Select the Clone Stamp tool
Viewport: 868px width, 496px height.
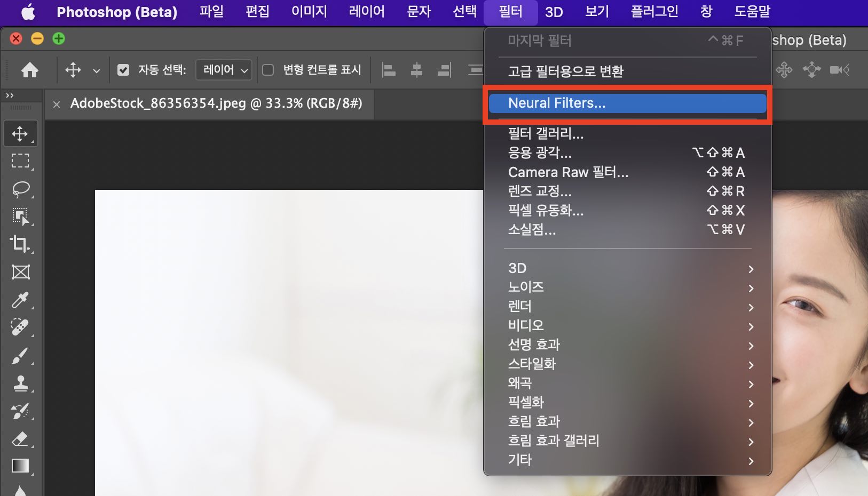[x=20, y=383]
